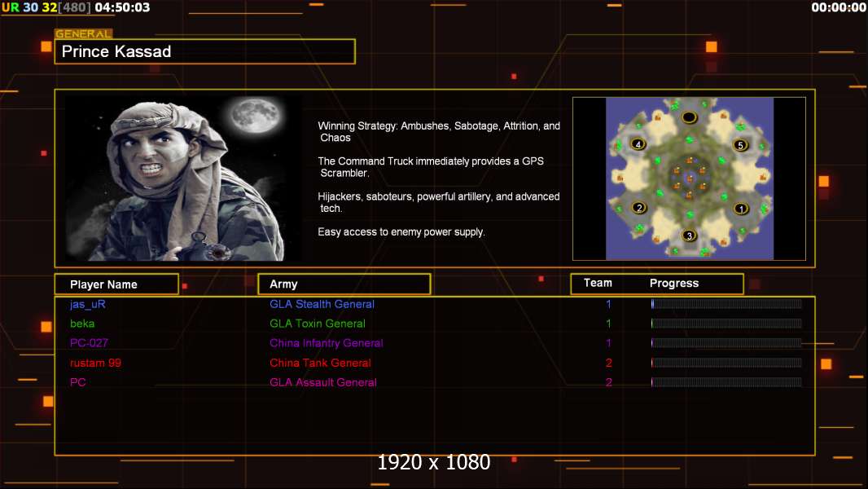Click Easy access to enemy power supply text
This screenshot has width=868, height=489.
[401, 232]
